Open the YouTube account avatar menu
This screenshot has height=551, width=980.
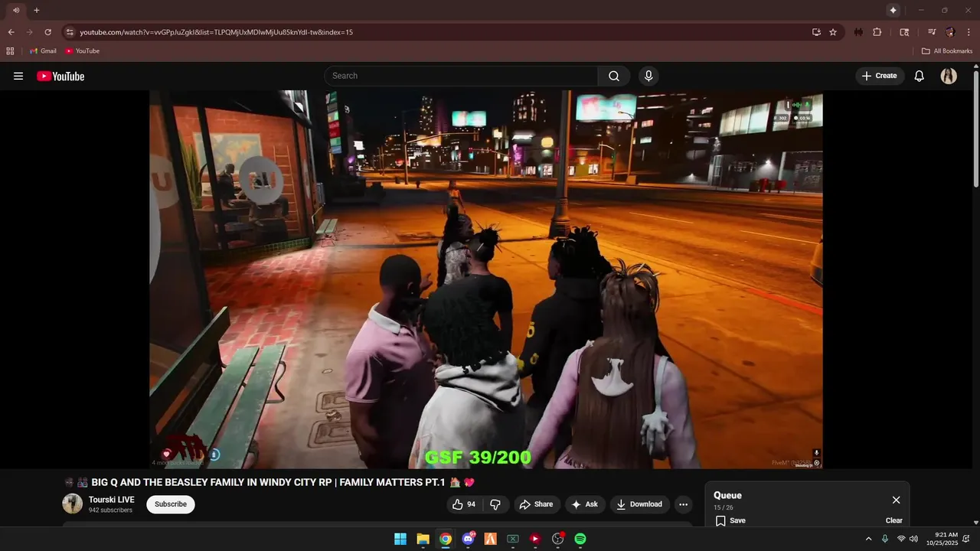949,76
